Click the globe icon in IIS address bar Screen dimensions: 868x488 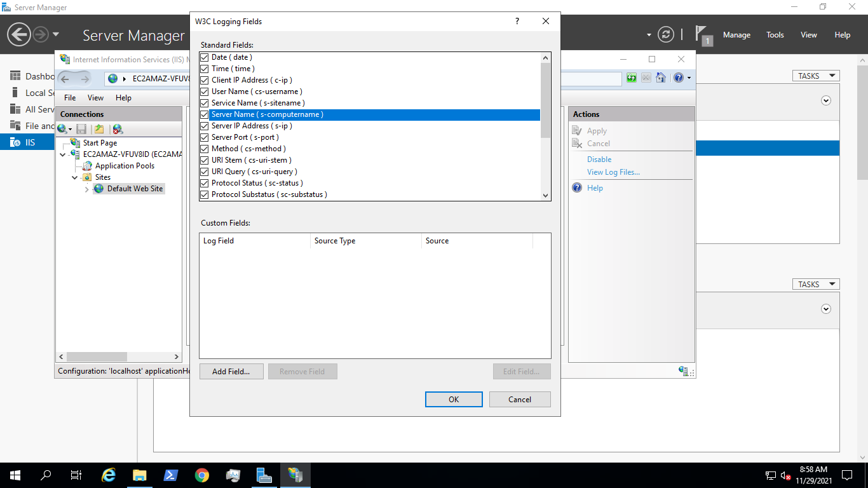[113, 79]
